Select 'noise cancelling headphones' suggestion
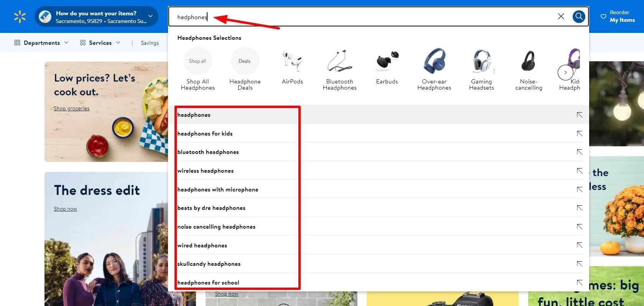 tap(216, 227)
